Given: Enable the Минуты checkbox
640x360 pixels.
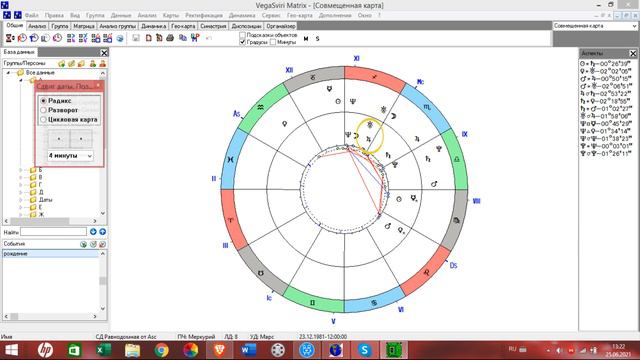Looking at the screenshot, I should point(273,42).
